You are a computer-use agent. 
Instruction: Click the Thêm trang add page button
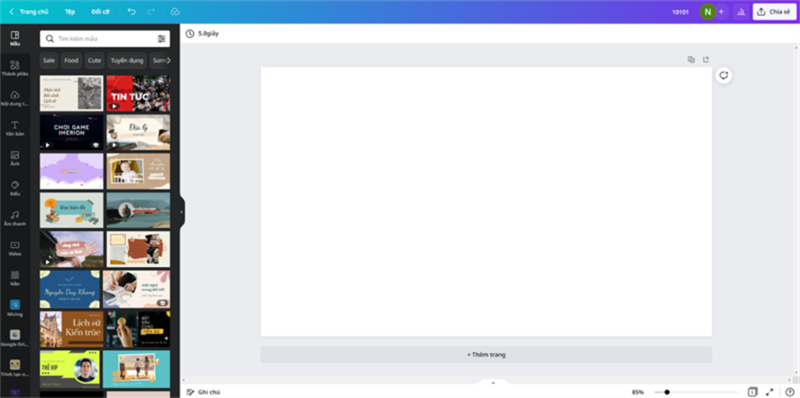pos(486,355)
